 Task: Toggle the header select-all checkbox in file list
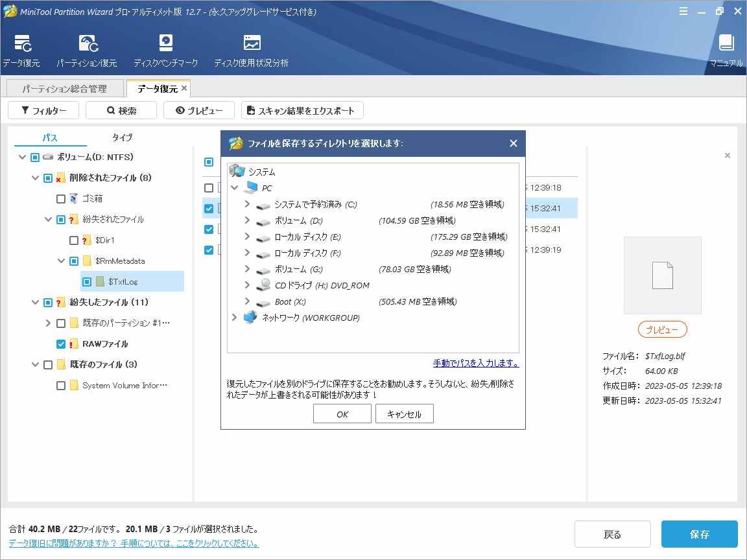coord(209,163)
